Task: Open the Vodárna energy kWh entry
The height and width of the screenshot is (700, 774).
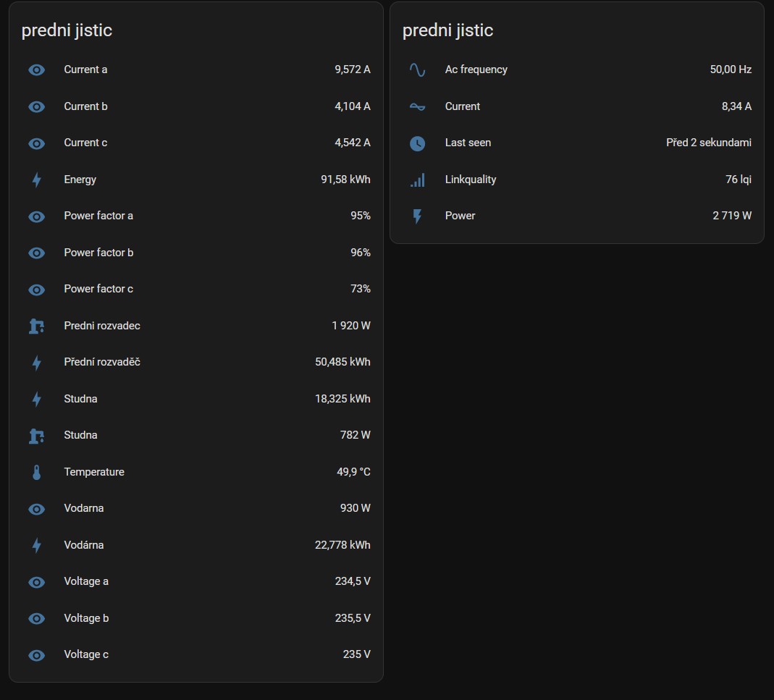Action: tap(84, 545)
